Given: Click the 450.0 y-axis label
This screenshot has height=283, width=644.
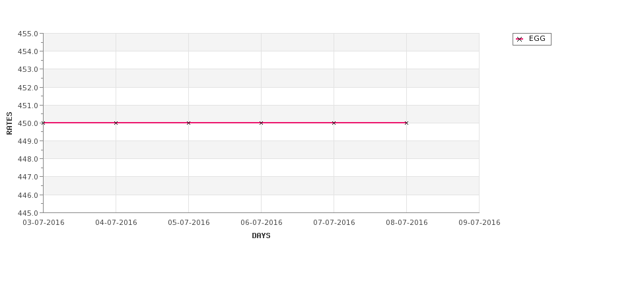Looking at the screenshot, I should pos(28,123).
